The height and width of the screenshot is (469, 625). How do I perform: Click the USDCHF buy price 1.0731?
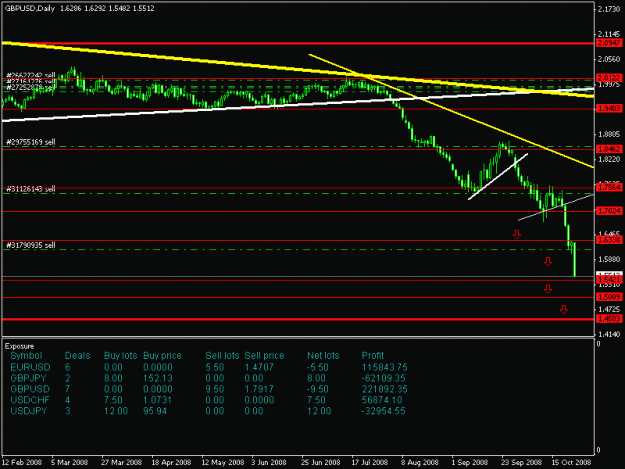click(x=157, y=400)
